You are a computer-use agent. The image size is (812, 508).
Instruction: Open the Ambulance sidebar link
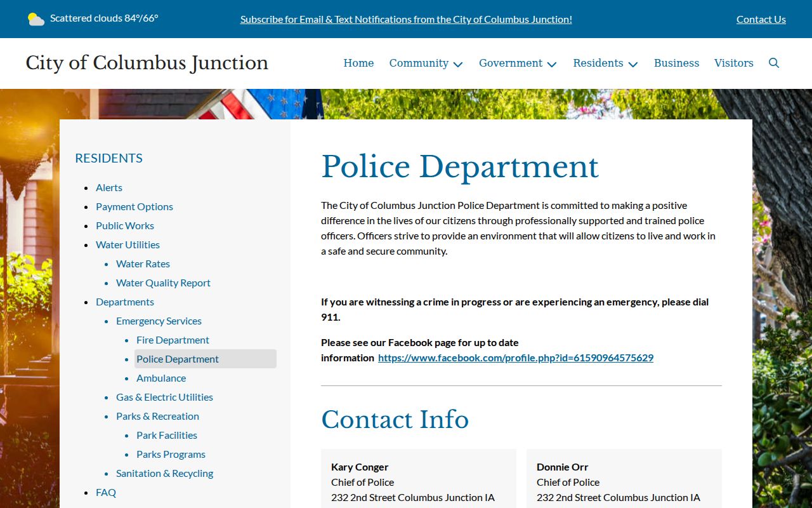[161, 378]
